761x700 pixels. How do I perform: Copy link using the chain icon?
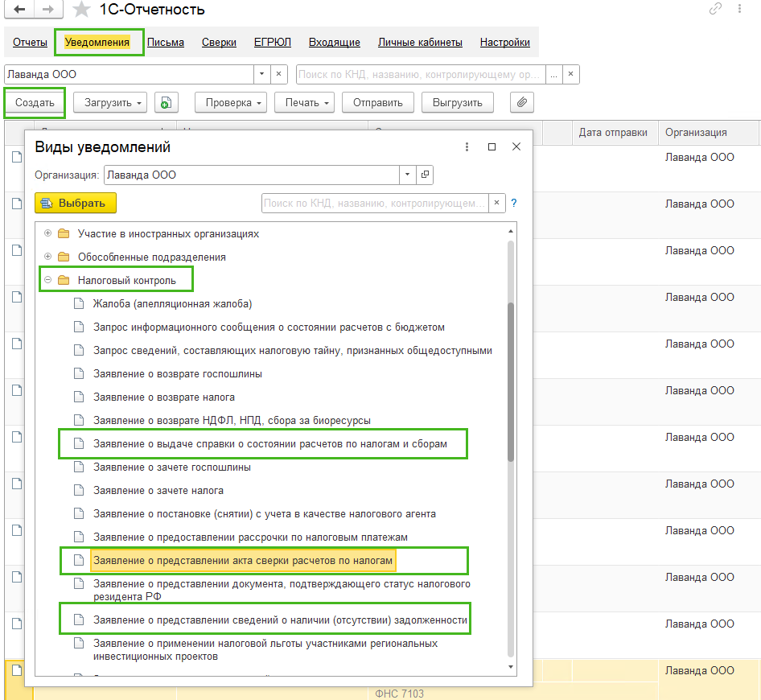(x=715, y=9)
